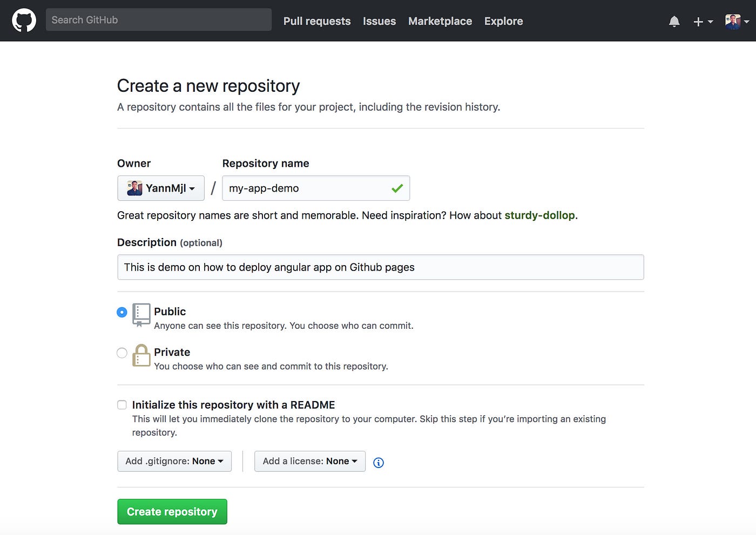Go to Pull requests in navbar
The width and height of the screenshot is (756, 535).
point(317,21)
